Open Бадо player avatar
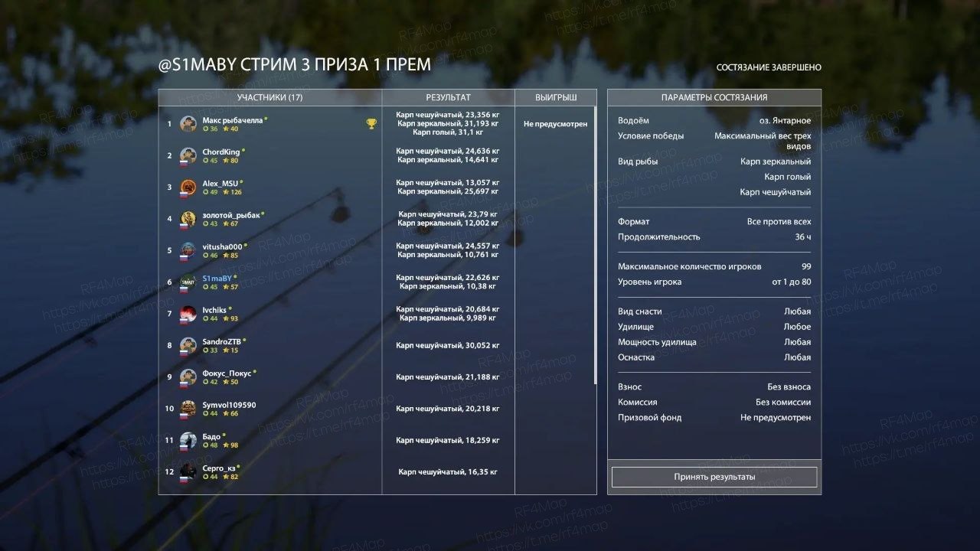The image size is (980, 551). (188, 440)
